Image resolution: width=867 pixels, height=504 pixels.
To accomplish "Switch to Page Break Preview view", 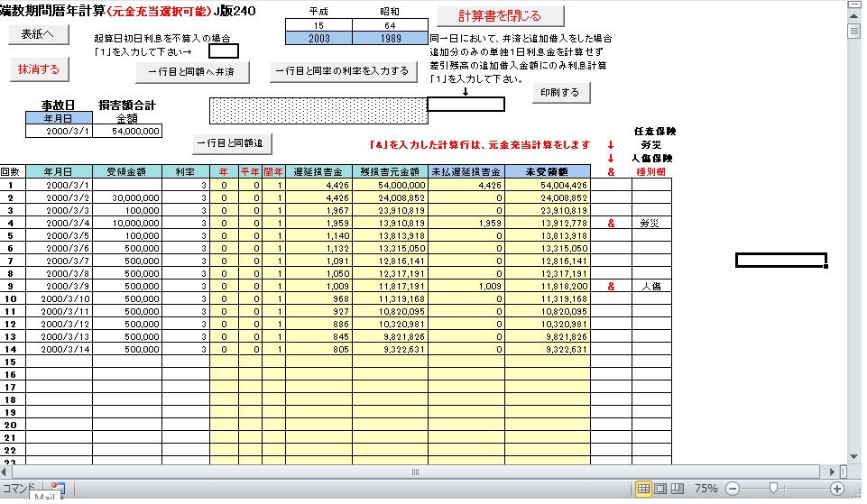I will [x=678, y=489].
